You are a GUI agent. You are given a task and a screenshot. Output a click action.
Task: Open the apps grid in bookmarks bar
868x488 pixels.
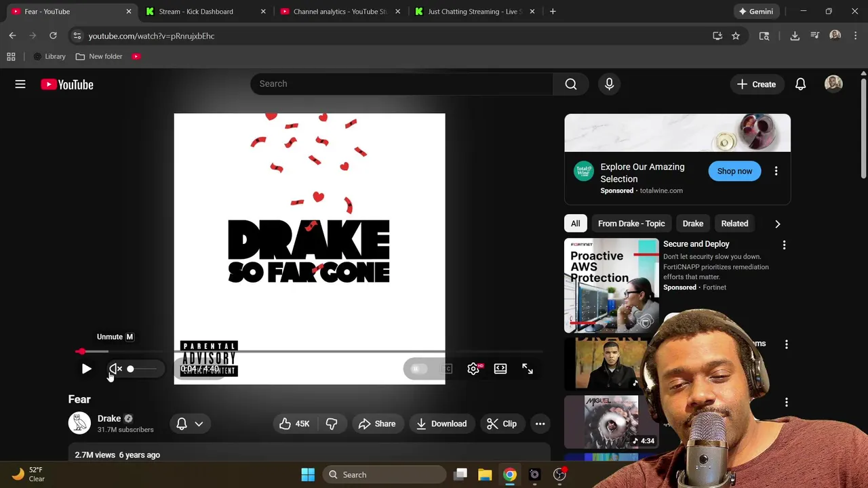tap(11, 56)
